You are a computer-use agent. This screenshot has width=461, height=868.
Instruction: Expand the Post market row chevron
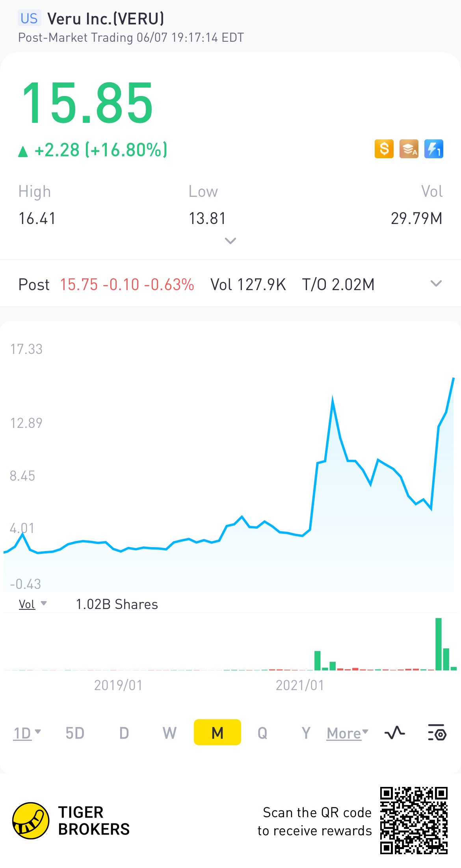(x=436, y=283)
